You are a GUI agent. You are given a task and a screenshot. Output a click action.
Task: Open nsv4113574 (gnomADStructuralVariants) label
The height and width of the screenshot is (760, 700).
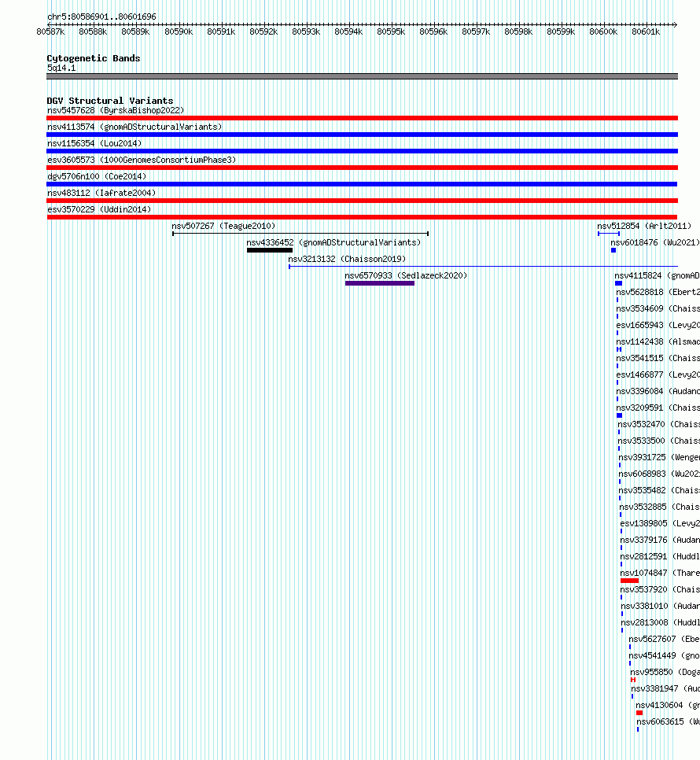(134, 127)
